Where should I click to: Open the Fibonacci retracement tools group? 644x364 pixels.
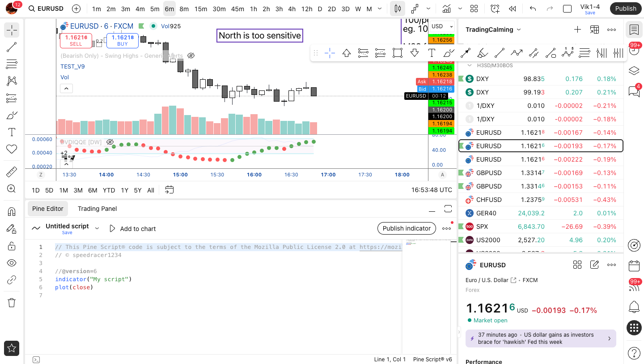[12, 64]
